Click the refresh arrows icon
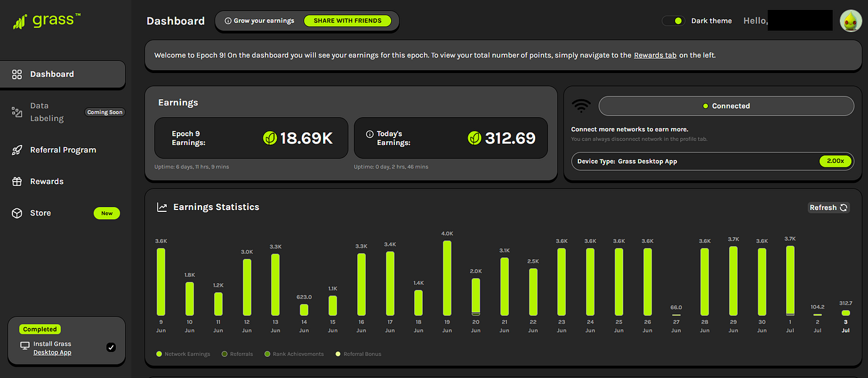 click(x=844, y=208)
